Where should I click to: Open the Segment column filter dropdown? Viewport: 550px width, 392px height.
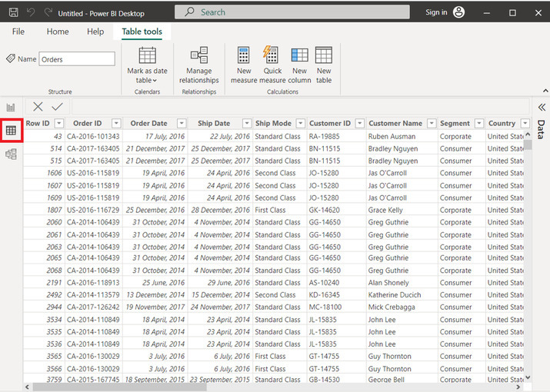[478, 123]
